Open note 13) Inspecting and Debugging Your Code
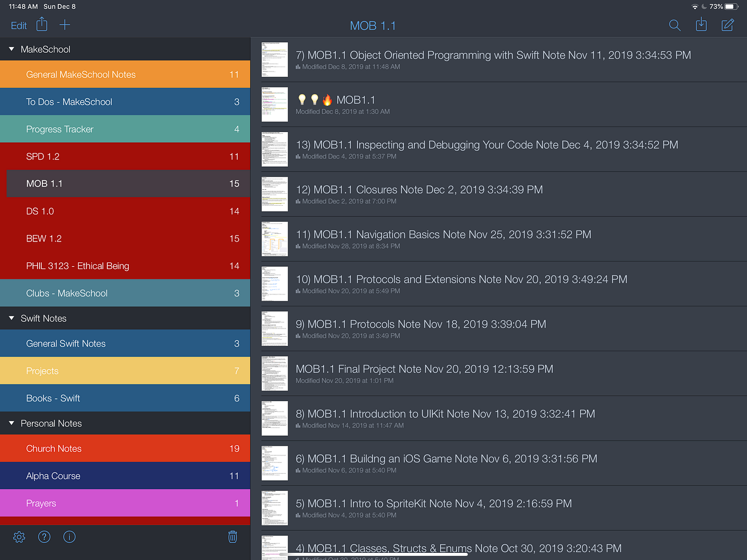 click(x=499, y=149)
